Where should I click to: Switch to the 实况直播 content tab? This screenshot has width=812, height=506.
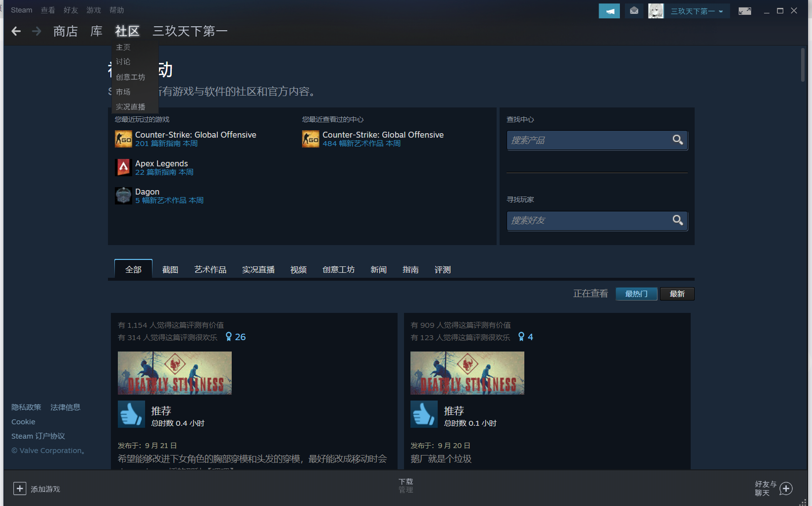point(258,269)
